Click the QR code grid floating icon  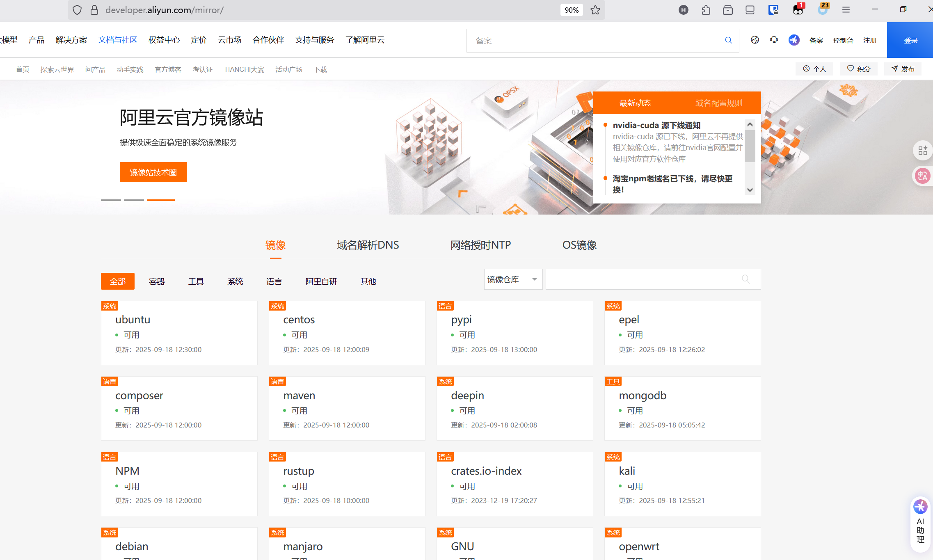click(923, 151)
